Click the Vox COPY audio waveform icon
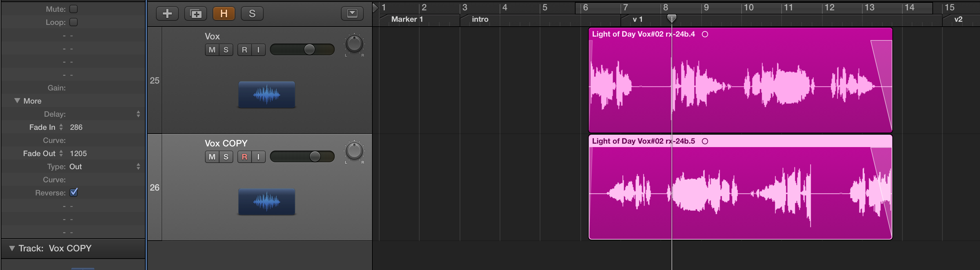 (267, 201)
